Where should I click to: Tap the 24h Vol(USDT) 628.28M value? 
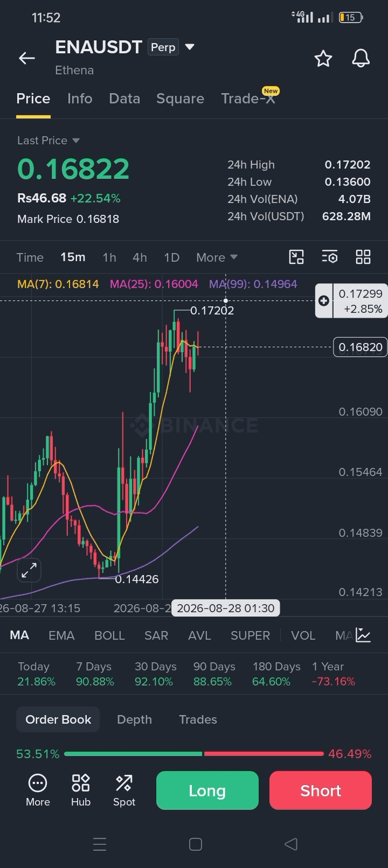(347, 216)
